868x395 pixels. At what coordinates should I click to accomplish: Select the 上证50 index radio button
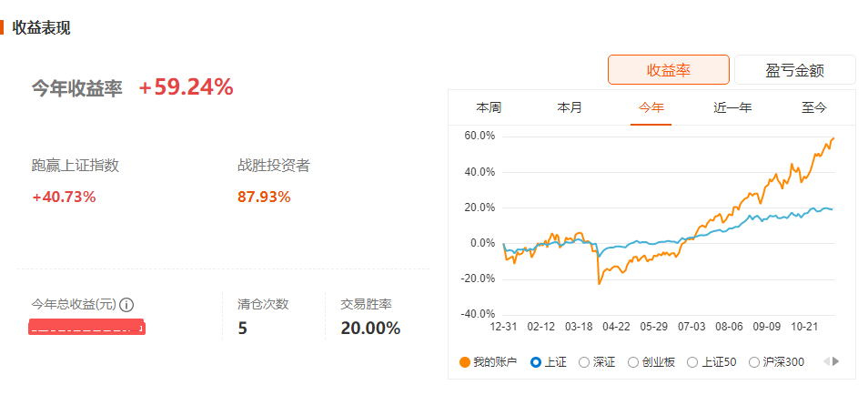692,362
